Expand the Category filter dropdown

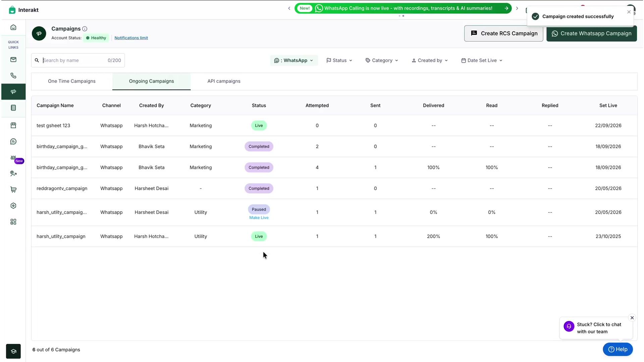[382, 60]
